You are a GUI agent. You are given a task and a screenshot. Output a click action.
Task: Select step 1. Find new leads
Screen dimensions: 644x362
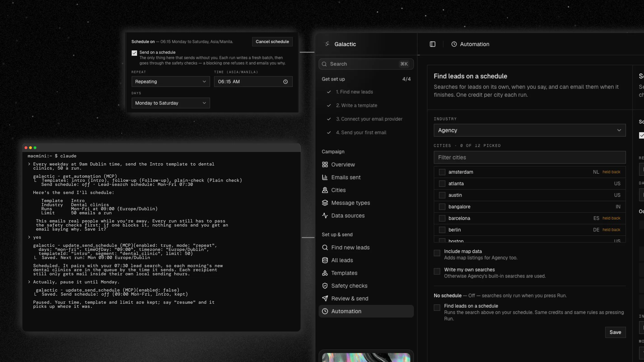coord(354,92)
